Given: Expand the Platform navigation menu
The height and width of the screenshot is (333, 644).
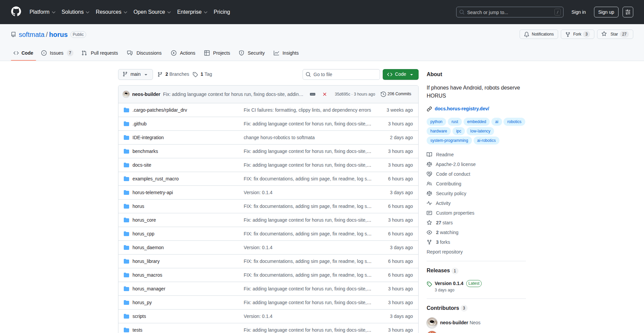Looking at the screenshot, I should (x=42, y=12).
